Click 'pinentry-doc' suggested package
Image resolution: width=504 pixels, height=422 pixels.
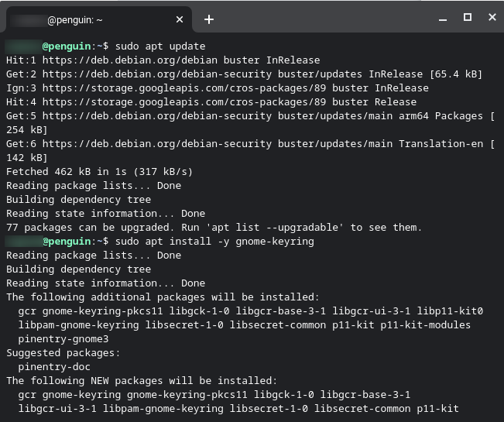click(x=54, y=367)
